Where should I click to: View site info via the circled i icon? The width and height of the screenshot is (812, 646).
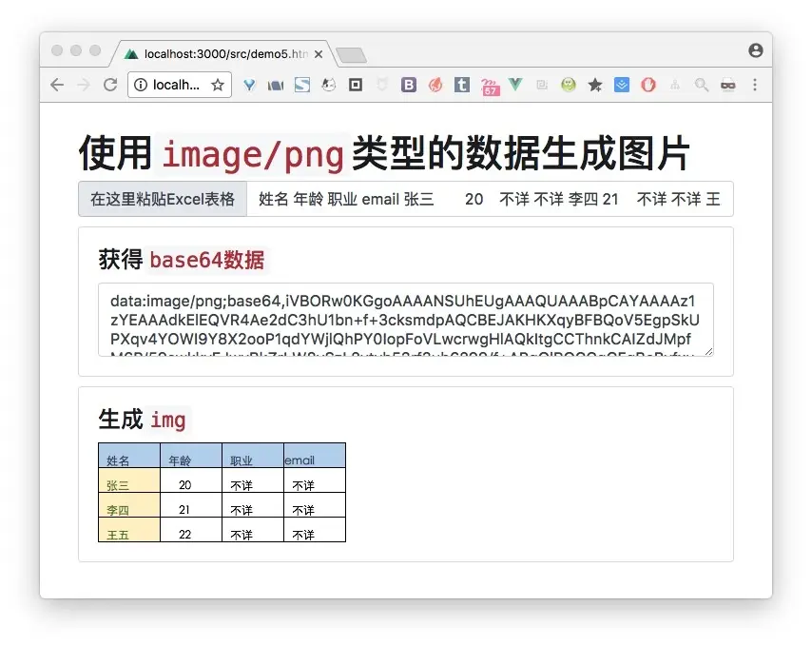click(141, 85)
